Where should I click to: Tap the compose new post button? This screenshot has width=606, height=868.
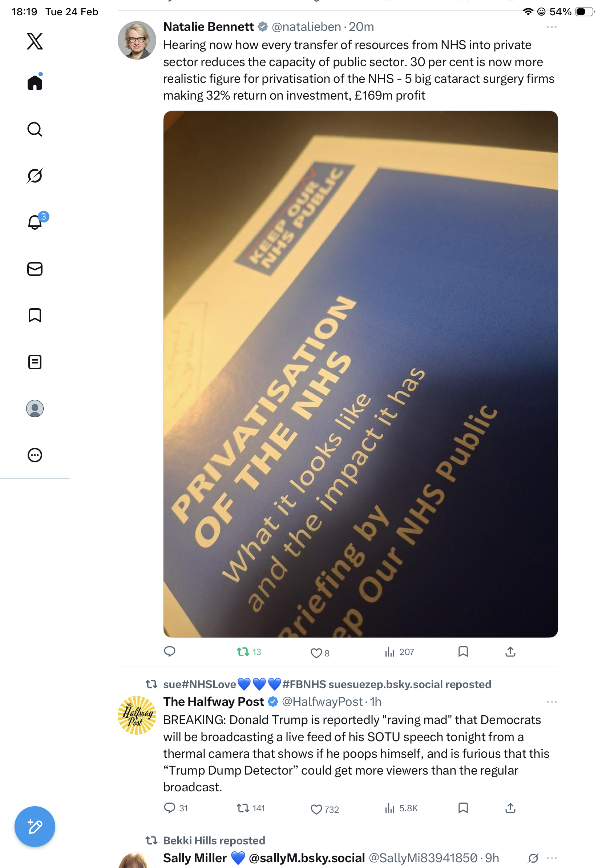[x=35, y=827]
